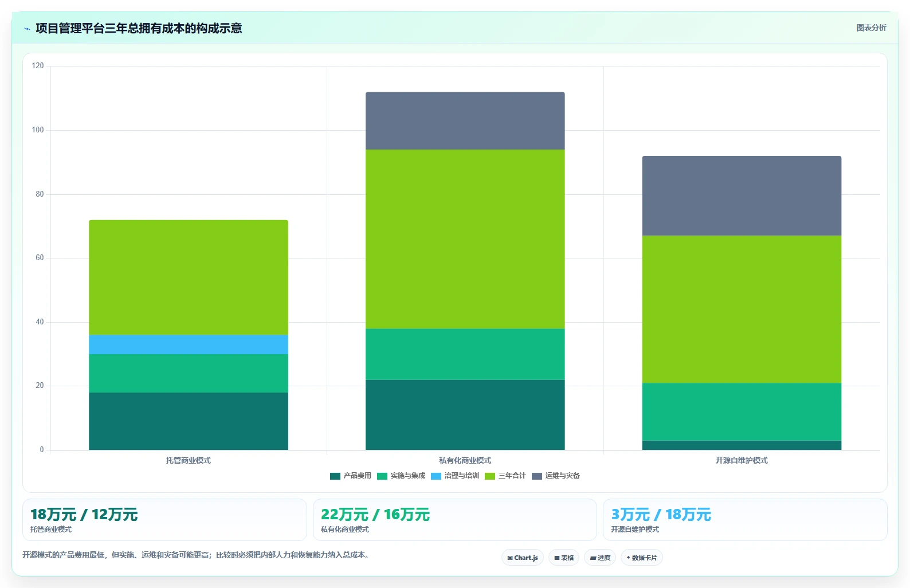Click the 图表分析 label in header
Image resolution: width=910 pixels, height=588 pixels.
(x=871, y=28)
